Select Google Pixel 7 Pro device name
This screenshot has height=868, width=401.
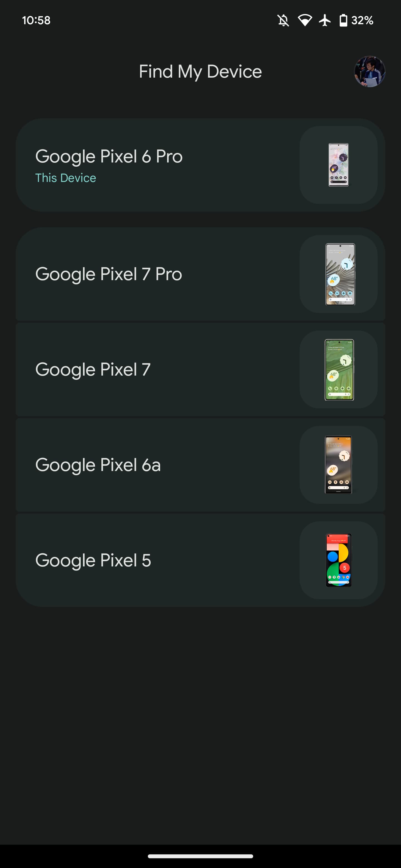coord(109,274)
